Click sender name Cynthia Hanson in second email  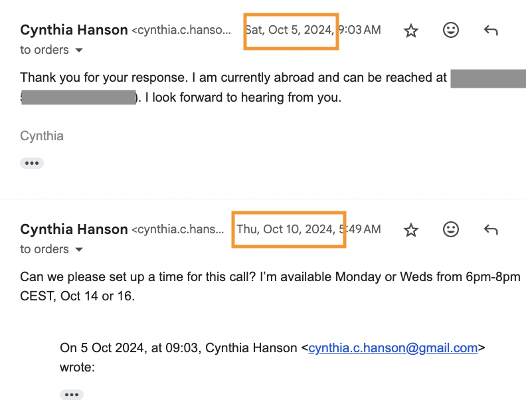(x=74, y=229)
